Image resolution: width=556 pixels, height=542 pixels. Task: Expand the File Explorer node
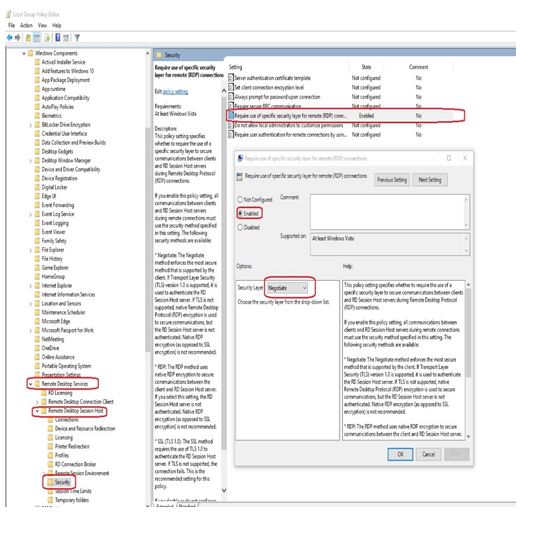point(30,250)
